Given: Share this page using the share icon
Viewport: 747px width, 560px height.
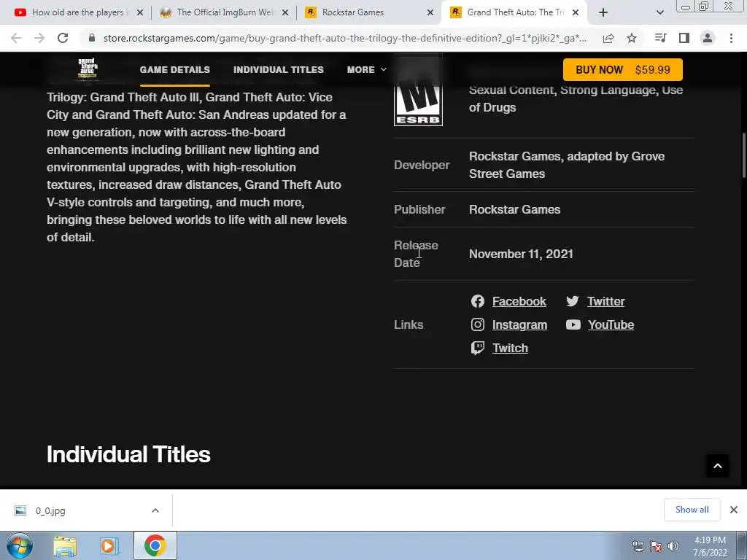Looking at the screenshot, I should 608,38.
